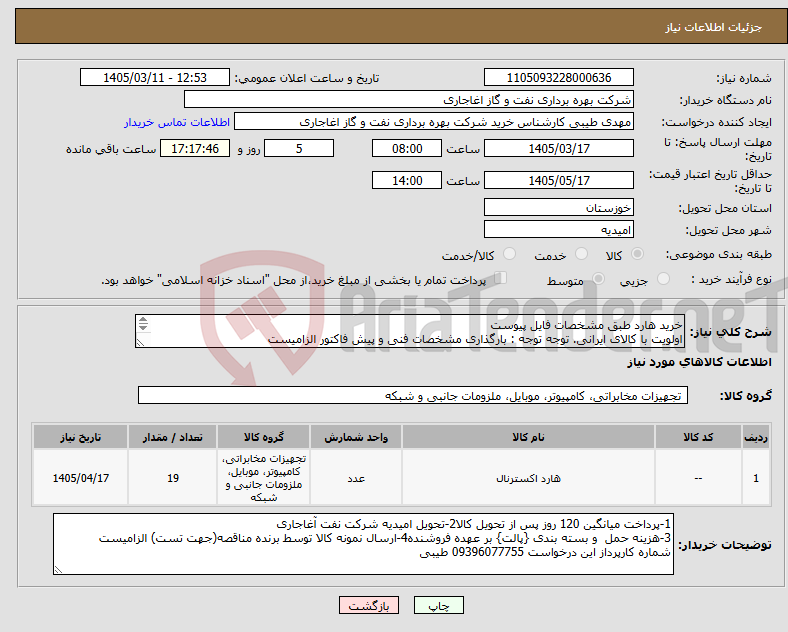Open the اطلاعات تماس خریدار link
Viewport: 788px width, 632px height.
(177, 122)
